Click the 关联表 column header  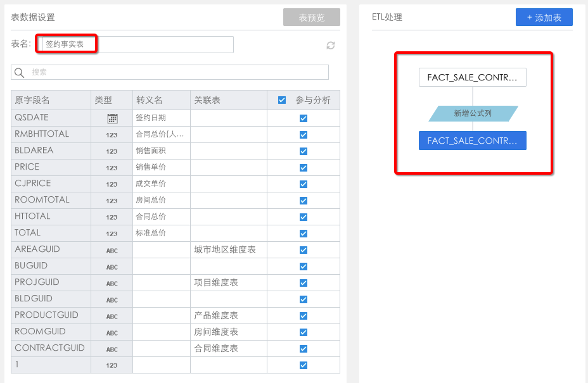tap(229, 100)
